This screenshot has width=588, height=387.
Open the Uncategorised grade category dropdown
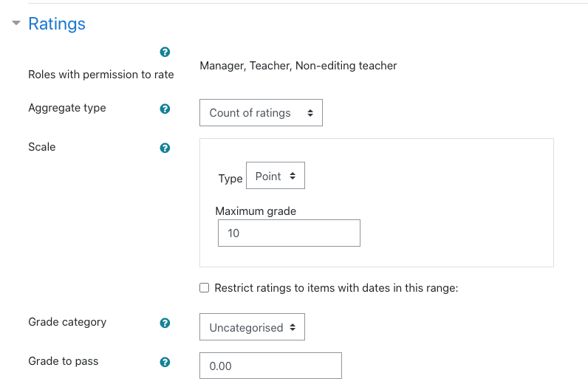point(252,327)
